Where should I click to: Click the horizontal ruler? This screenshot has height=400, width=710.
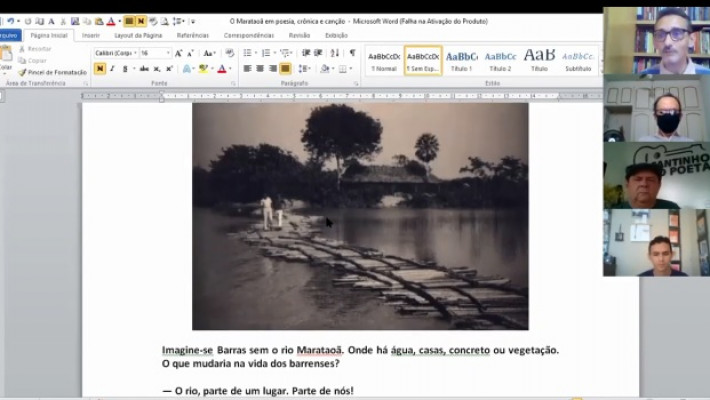point(342,96)
